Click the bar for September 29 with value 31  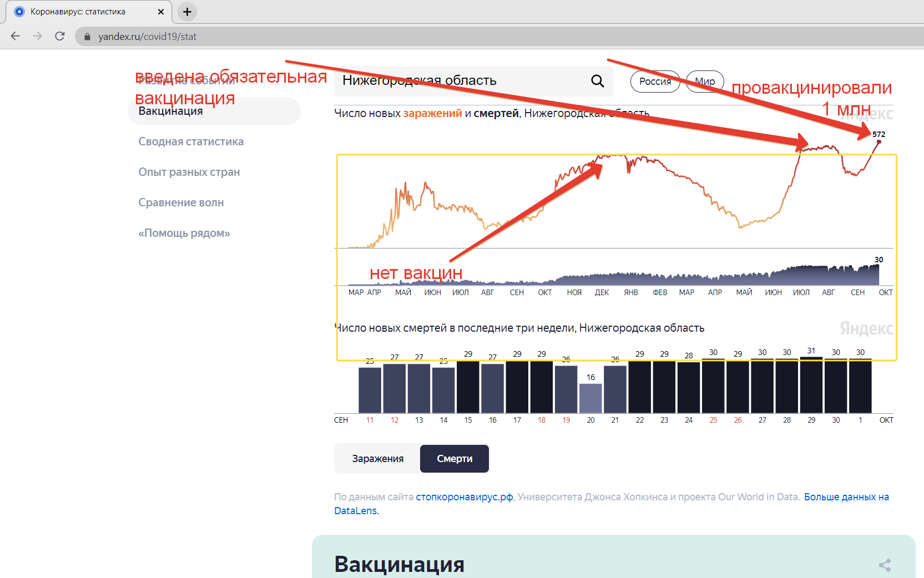pos(811,385)
